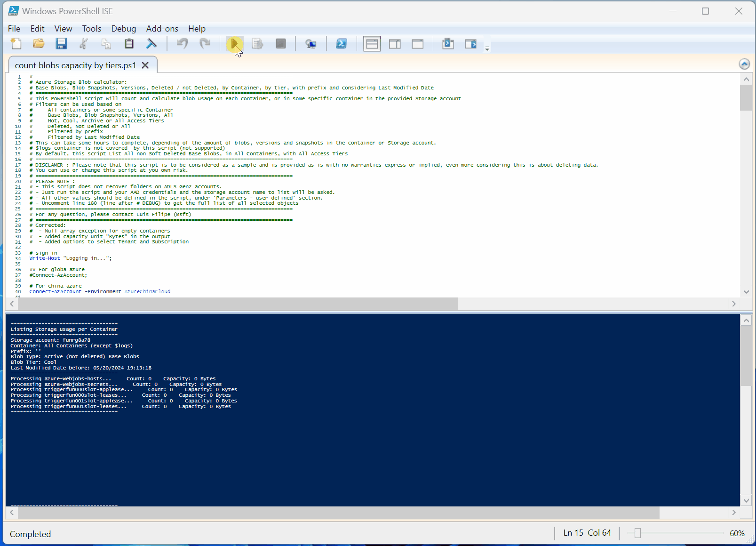
Task: Open New Remote PowerShell Tab
Action: pos(310,44)
